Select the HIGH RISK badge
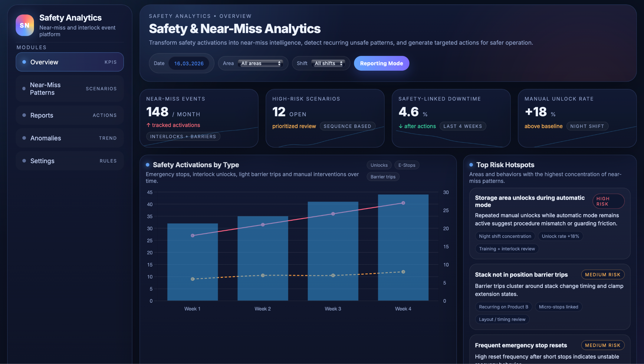Viewport: 644px width, 364px height. 608,201
